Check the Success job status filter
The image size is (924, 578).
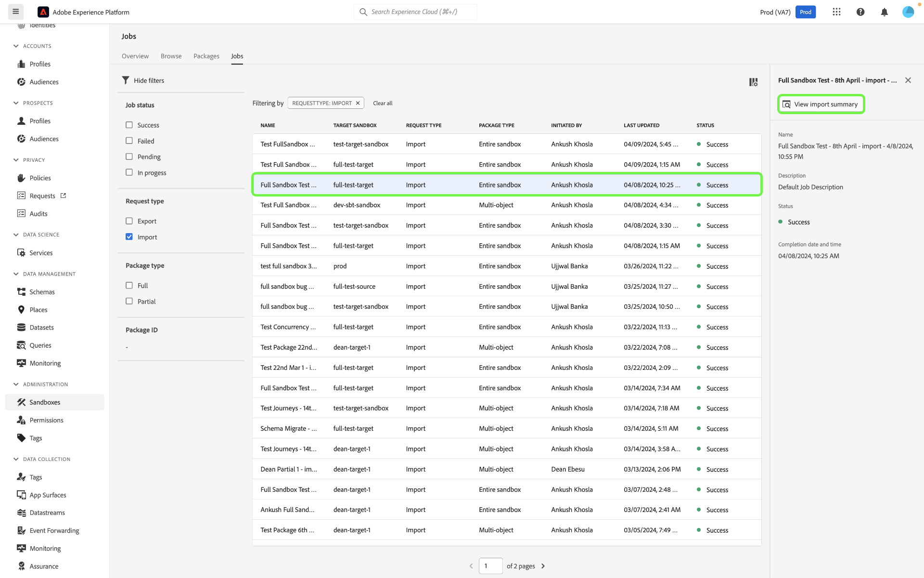click(129, 125)
